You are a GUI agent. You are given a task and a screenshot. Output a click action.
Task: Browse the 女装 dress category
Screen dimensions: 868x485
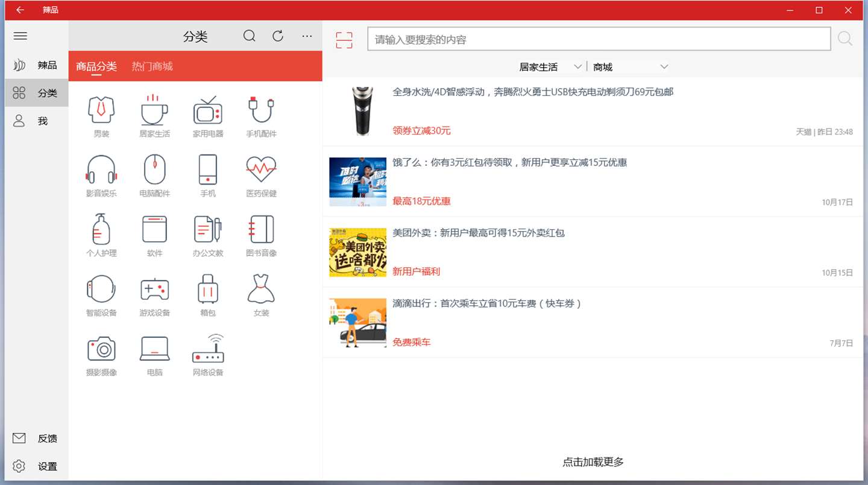261,296
